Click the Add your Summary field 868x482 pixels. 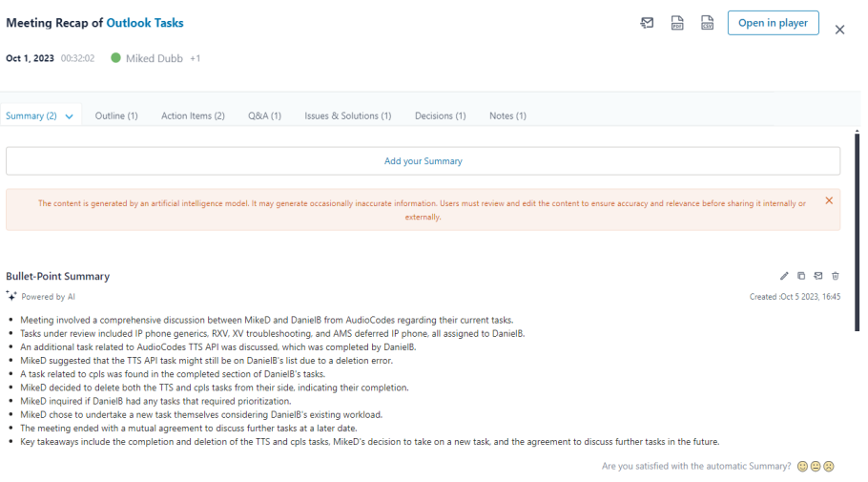coord(423,161)
